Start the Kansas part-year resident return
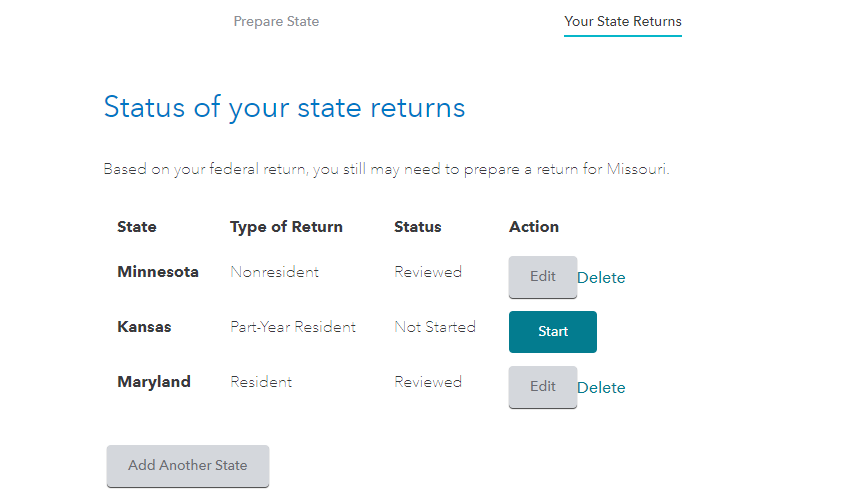The height and width of the screenshot is (499, 868). coord(552,332)
